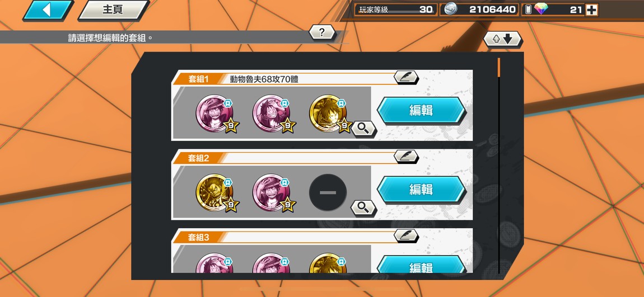Click the 編輯 button for 套組3
Image resolution: width=644 pixels, height=297 pixels.
pos(421,265)
